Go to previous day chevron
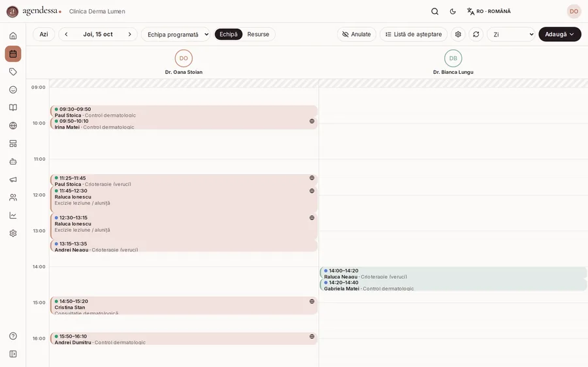588x367 pixels. click(x=67, y=34)
